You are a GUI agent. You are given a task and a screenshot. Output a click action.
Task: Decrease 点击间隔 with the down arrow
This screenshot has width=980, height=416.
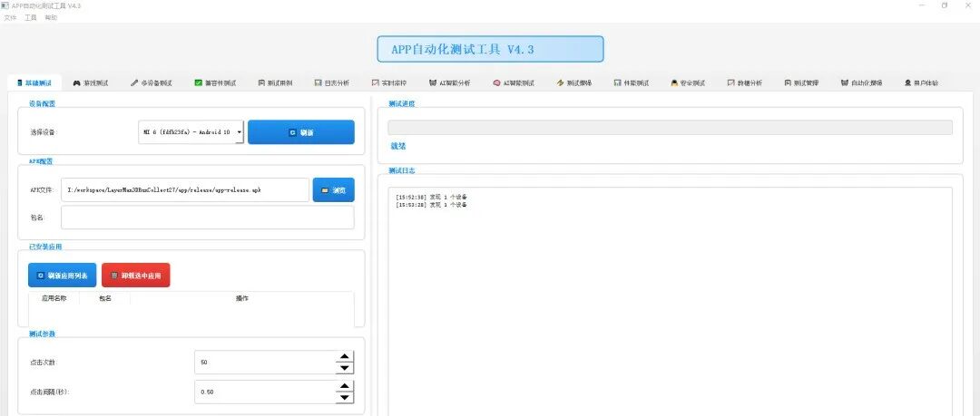pyautogui.click(x=345, y=397)
